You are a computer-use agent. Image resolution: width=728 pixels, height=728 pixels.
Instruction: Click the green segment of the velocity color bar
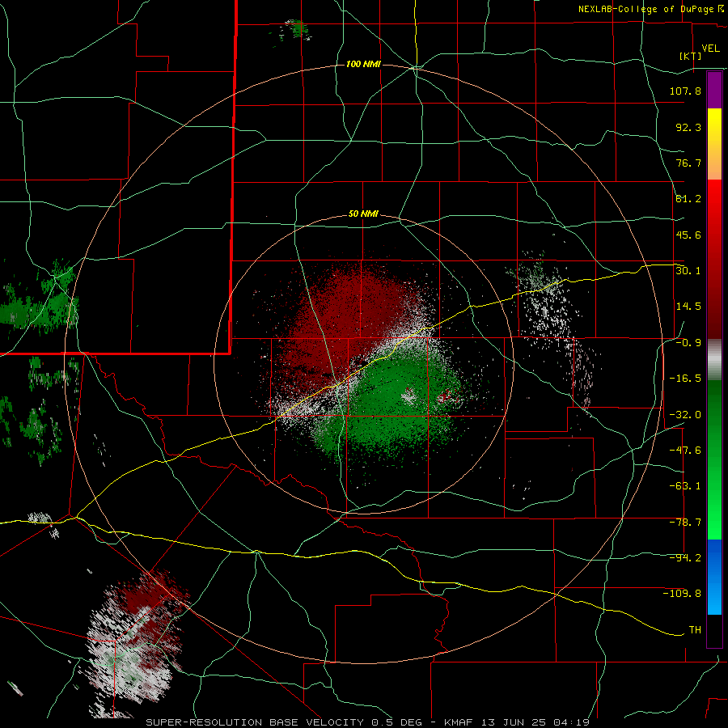(714, 459)
